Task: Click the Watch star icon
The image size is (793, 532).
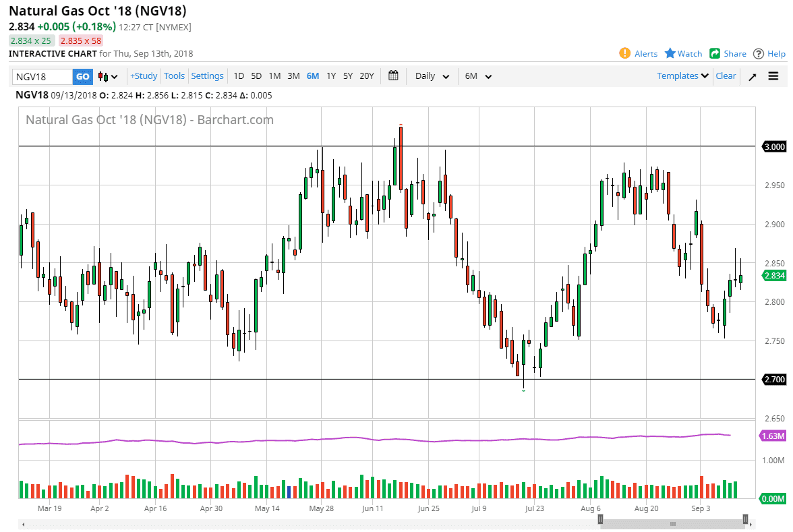Action: click(x=670, y=53)
